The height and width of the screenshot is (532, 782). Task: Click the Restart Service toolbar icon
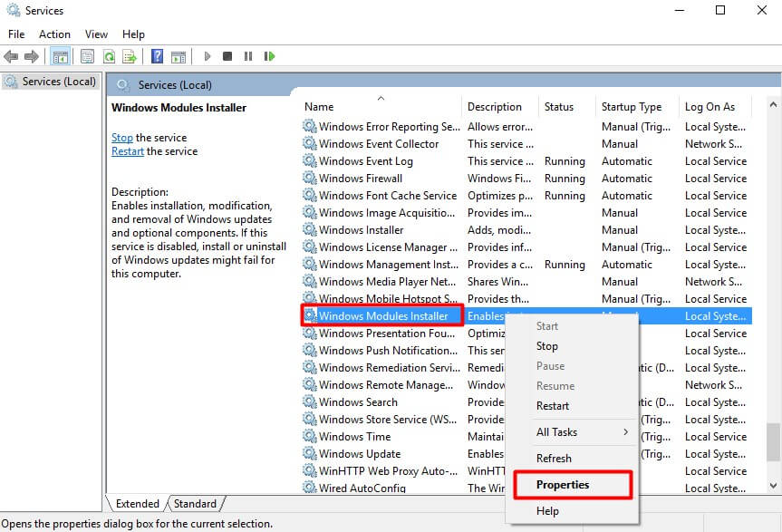tap(269, 56)
